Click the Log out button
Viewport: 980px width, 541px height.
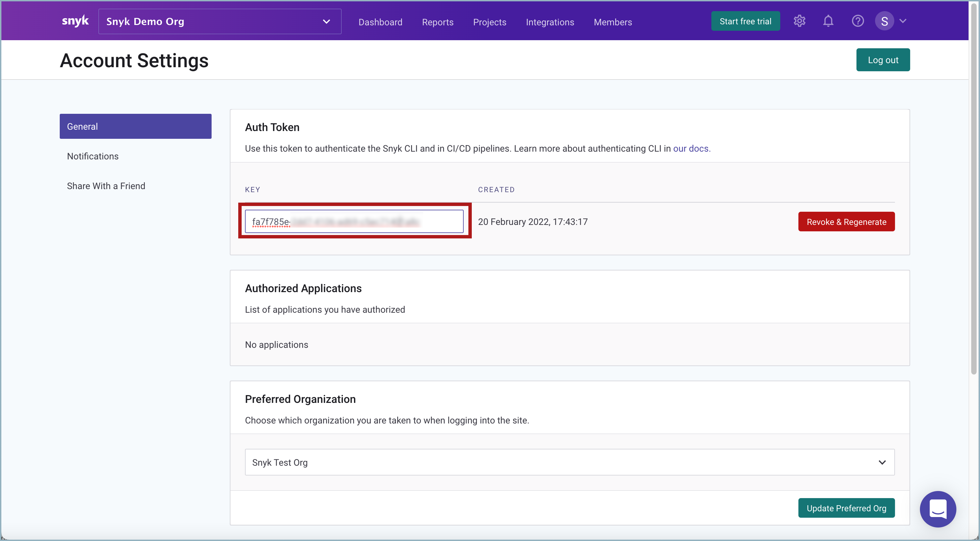pyautogui.click(x=883, y=60)
